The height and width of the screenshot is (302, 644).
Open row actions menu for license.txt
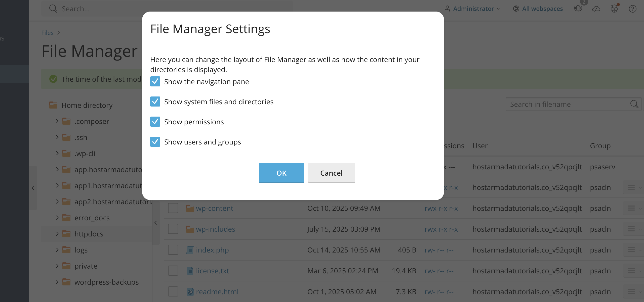coord(633,271)
